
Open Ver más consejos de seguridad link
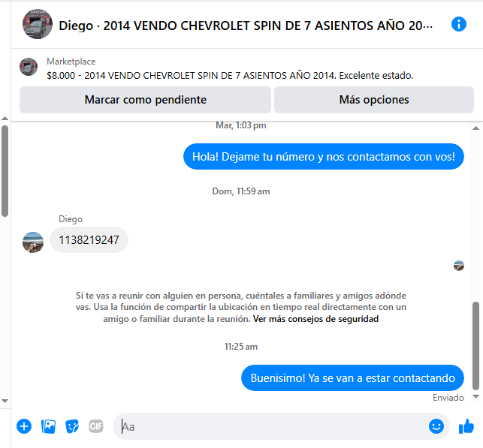point(315,319)
